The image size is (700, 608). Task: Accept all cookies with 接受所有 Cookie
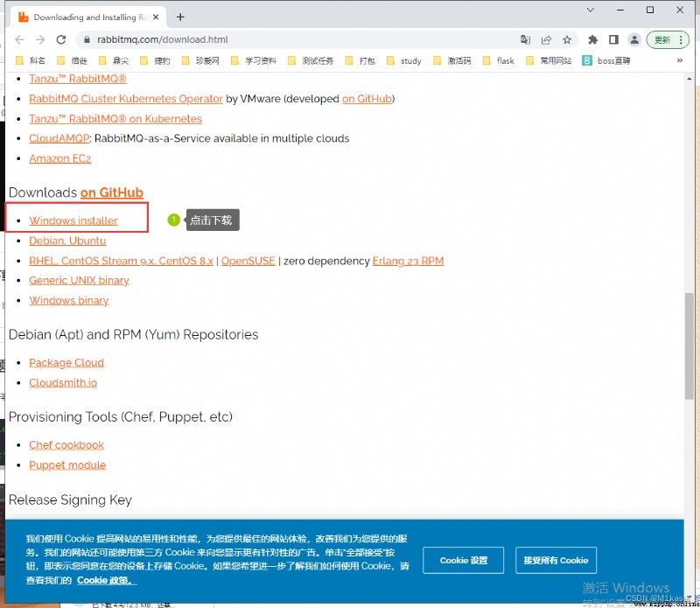click(x=556, y=560)
